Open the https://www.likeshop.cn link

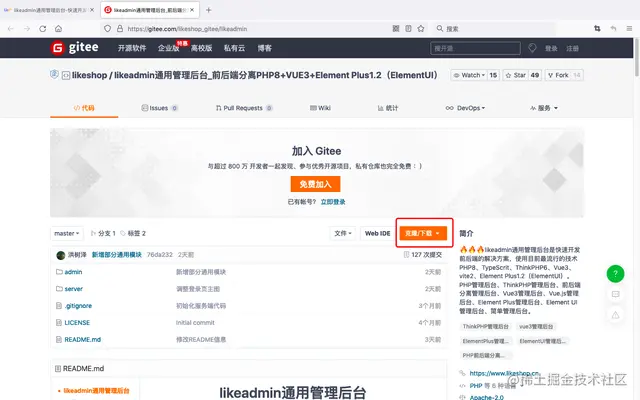tap(504, 373)
